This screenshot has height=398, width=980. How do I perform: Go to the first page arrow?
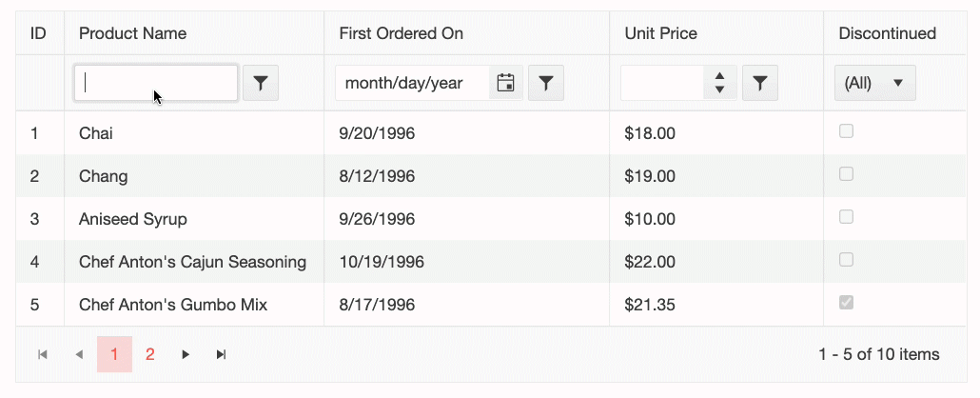43,354
